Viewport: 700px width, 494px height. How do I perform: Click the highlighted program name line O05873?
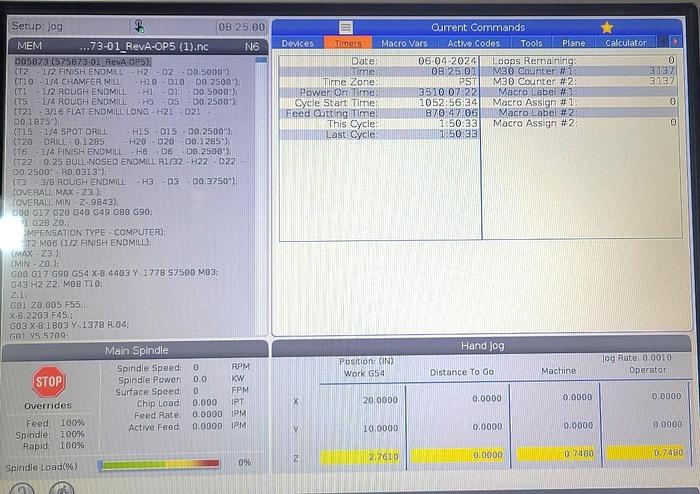pos(78,61)
